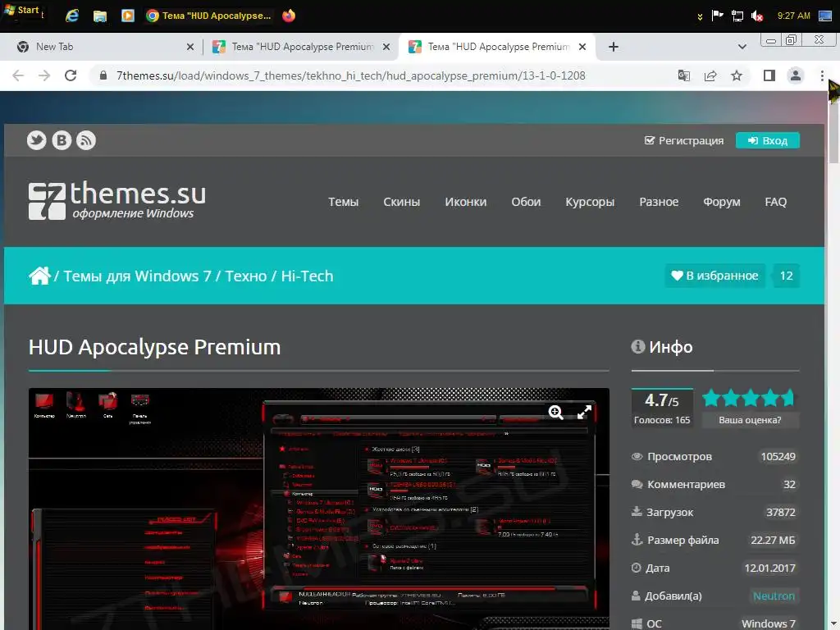Open new tab with plus button
Screen dimensions: 840x630
[614, 47]
